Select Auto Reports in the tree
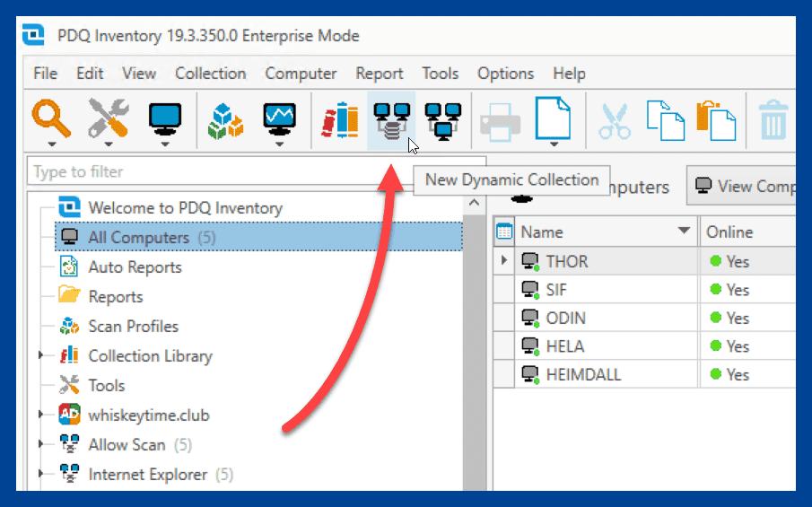This screenshot has height=507, width=812. coord(135,267)
